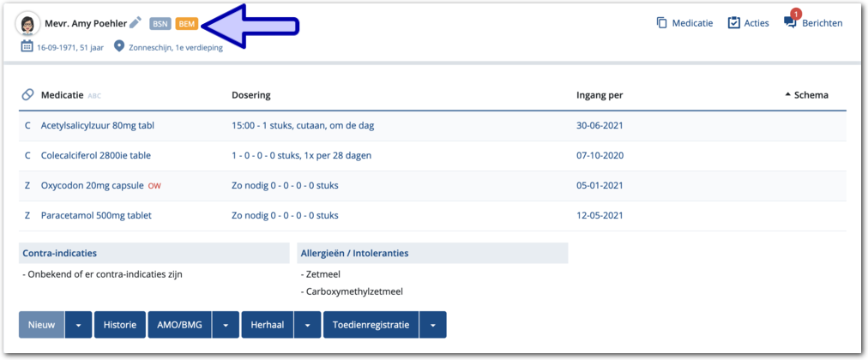Screen dimensions: 868x360
Task: Open Acetylsalicylzuur 80mg tabl medication
Action: tap(97, 125)
